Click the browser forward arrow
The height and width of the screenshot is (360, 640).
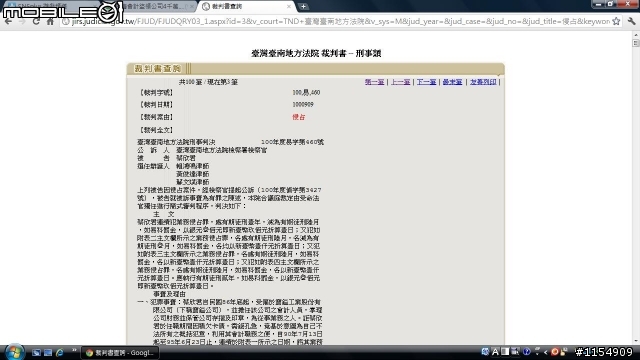22,22
